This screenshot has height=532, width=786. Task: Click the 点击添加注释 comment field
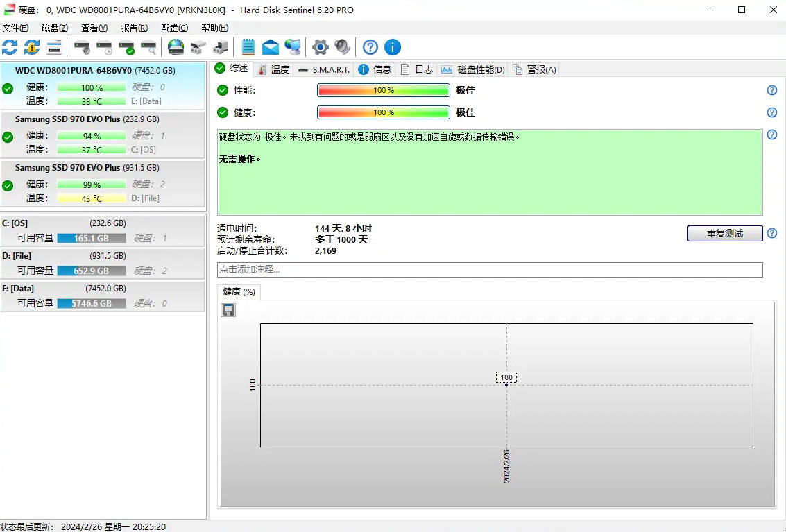(x=490, y=270)
